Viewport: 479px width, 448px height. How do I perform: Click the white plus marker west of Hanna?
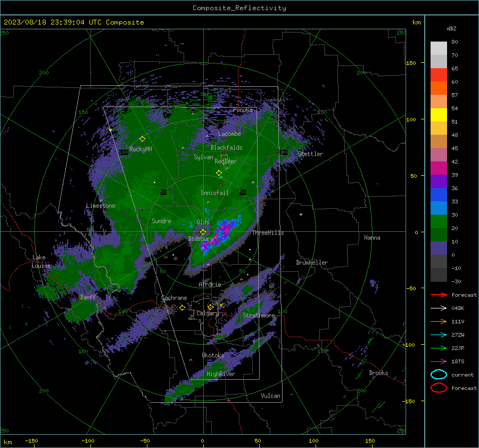(x=301, y=214)
